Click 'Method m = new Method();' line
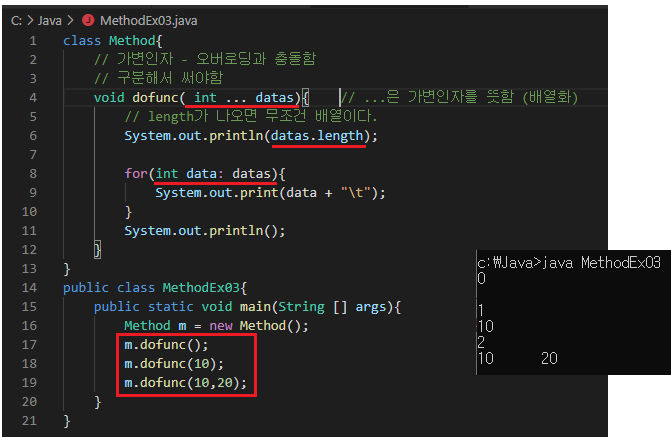 tap(216, 326)
